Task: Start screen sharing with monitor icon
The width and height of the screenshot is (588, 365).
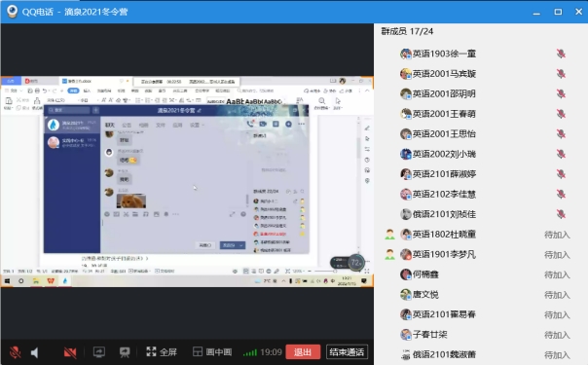Action: pyautogui.click(x=99, y=352)
